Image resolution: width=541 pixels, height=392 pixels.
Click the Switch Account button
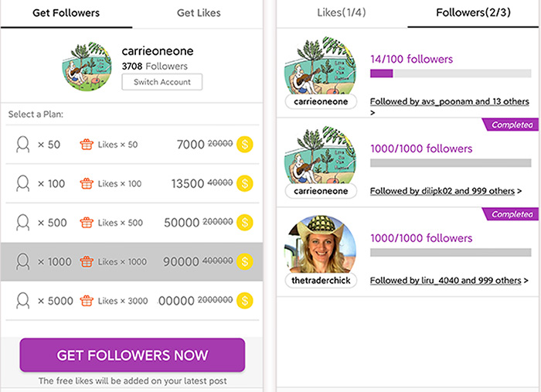click(162, 82)
